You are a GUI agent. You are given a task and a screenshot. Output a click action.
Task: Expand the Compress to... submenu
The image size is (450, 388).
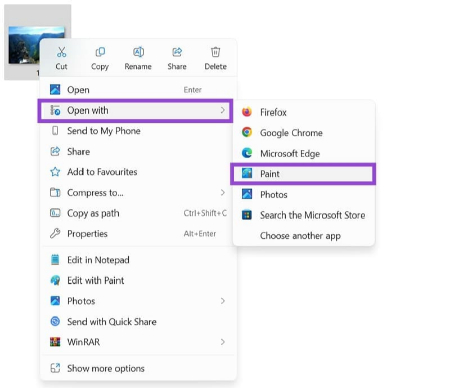(x=223, y=193)
